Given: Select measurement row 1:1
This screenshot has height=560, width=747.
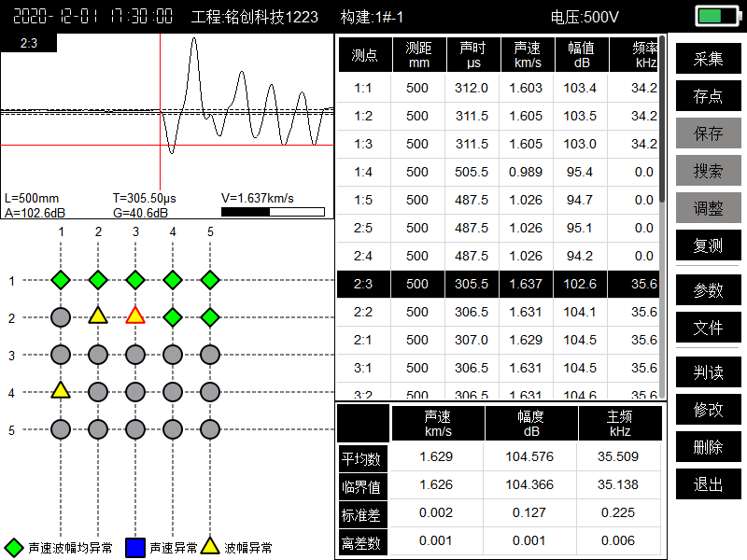Looking at the screenshot, I should [x=498, y=88].
